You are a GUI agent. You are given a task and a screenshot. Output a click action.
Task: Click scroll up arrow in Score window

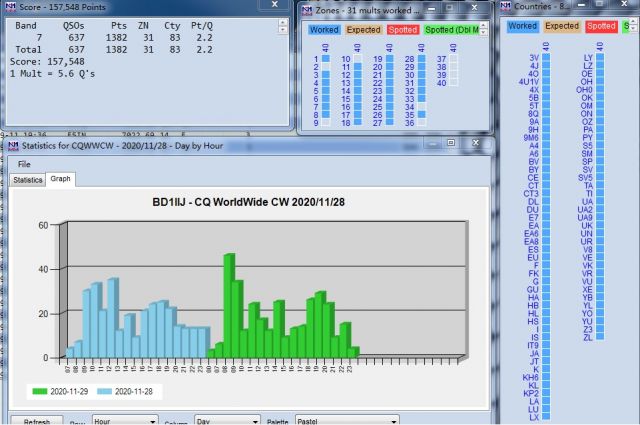click(x=282, y=22)
